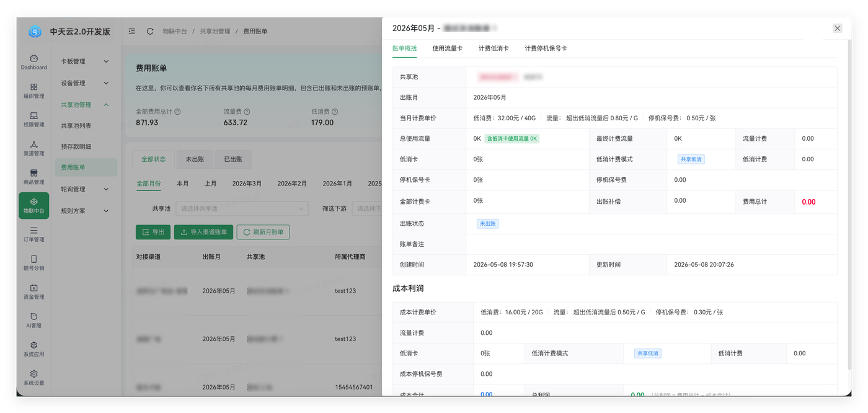Click the 15454567401 agent cell

tap(354, 387)
